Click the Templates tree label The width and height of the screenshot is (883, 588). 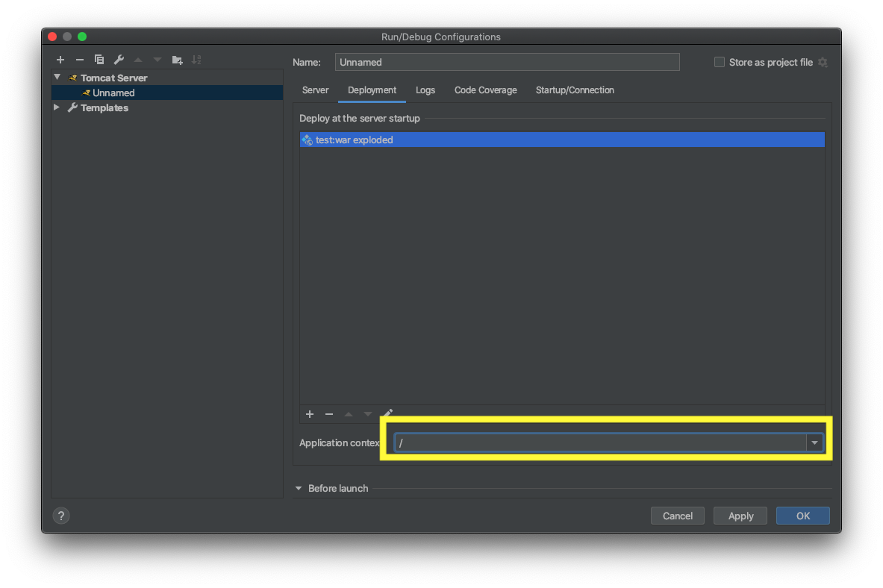point(104,107)
